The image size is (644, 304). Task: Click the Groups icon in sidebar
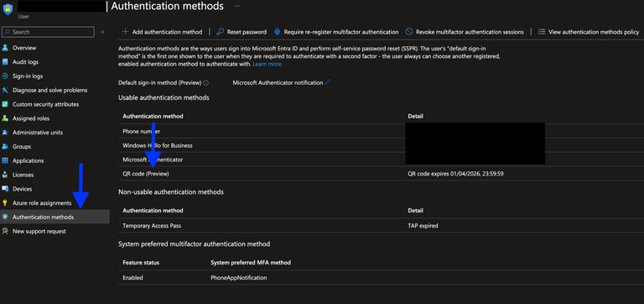pos(5,146)
